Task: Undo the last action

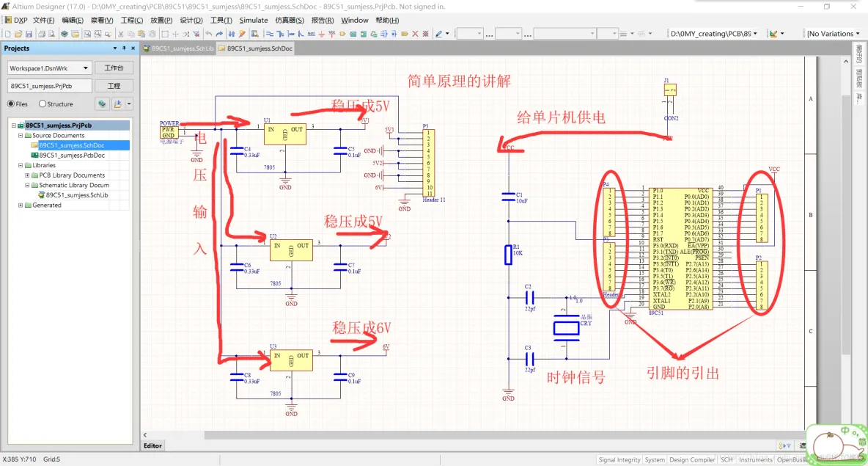Action: pos(209,34)
